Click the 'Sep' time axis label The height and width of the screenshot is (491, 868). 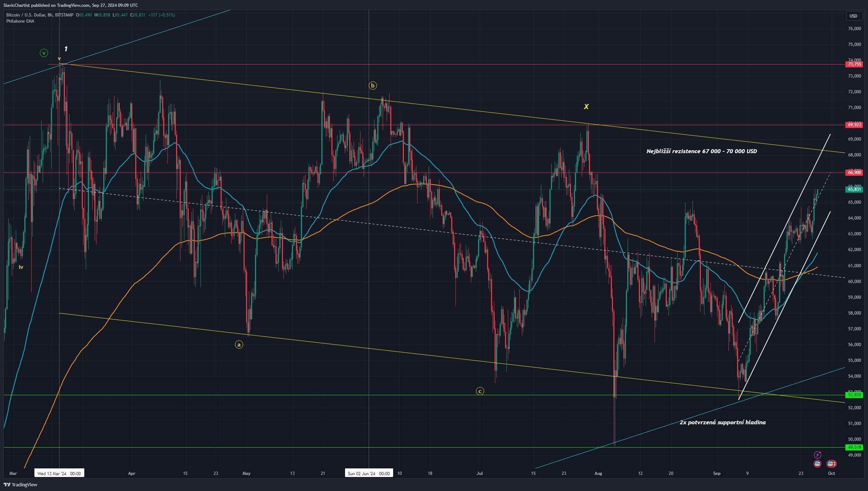(717, 473)
